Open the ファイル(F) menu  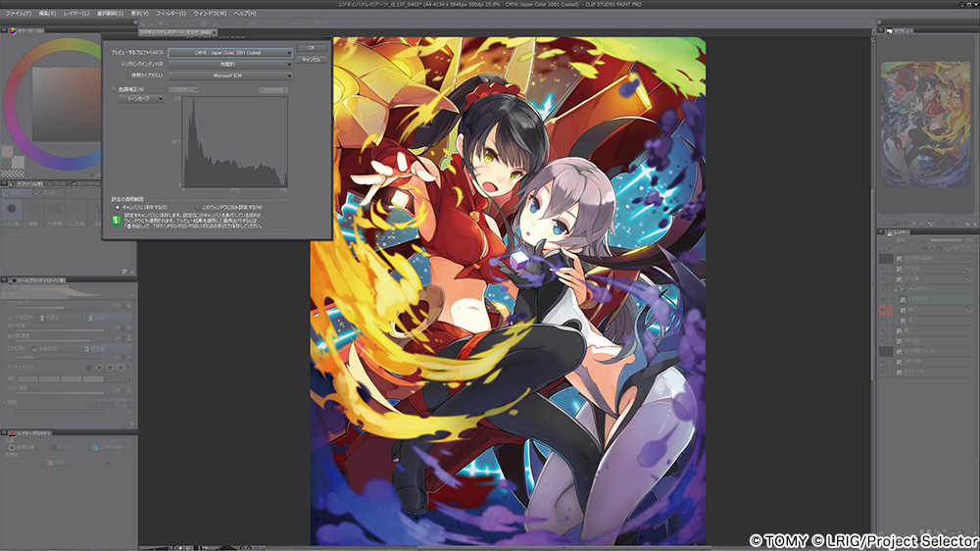18,13
